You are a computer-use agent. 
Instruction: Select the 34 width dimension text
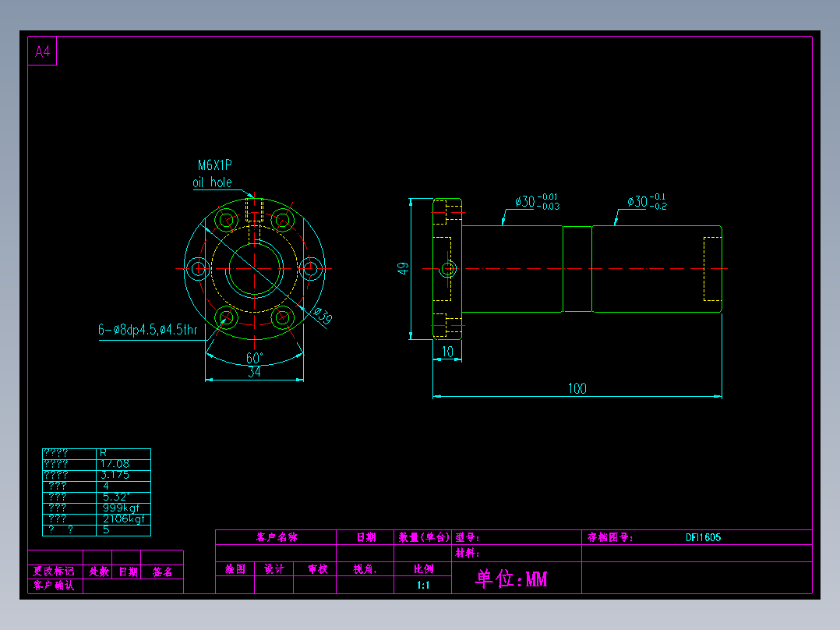pos(255,372)
